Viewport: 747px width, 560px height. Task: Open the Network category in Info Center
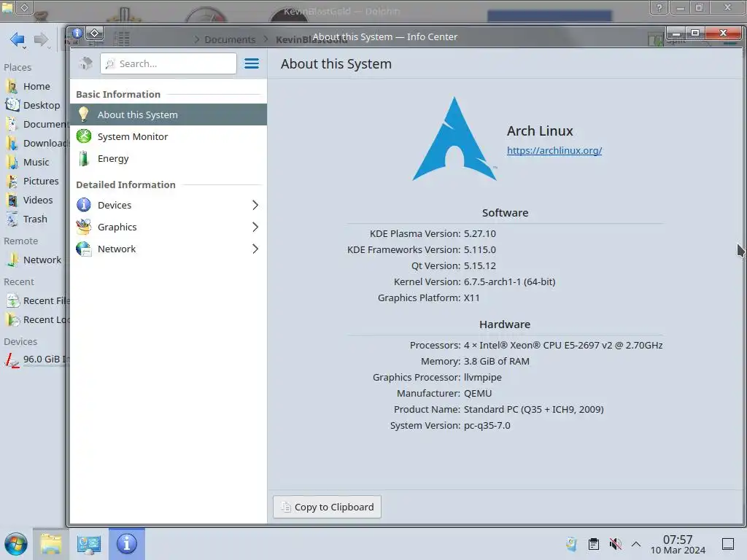click(x=169, y=249)
